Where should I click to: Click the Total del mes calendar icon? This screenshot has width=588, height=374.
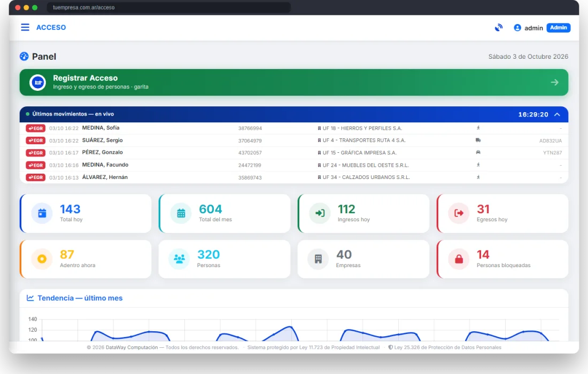[x=181, y=213]
